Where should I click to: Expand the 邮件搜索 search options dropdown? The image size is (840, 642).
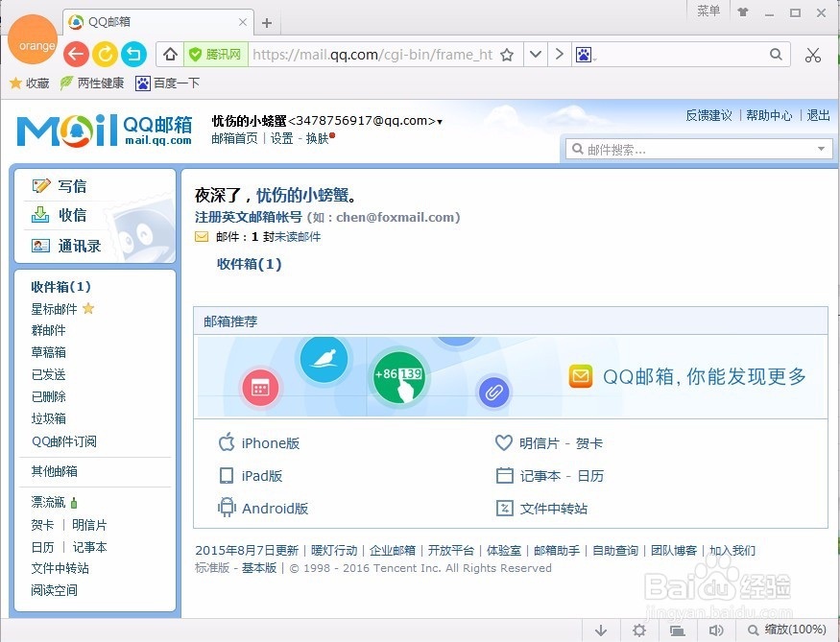[x=821, y=150]
